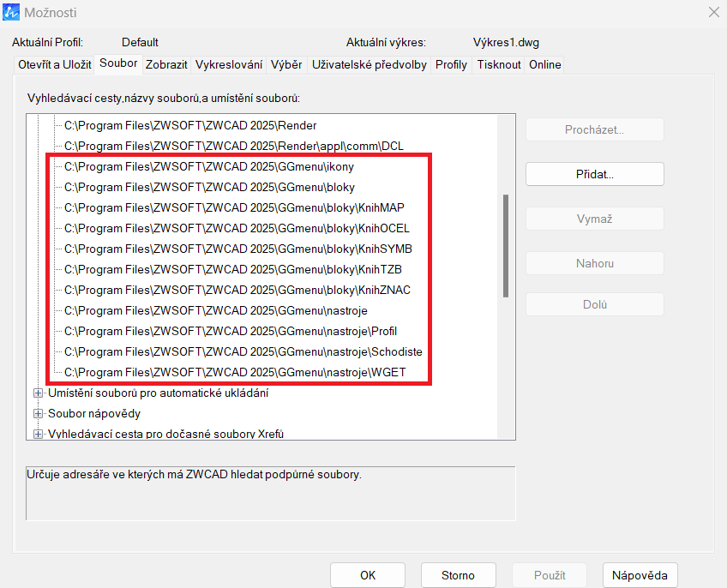Cancel the dialog with "Storno"
Image resolution: width=727 pixels, height=588 pixels.
458,575
